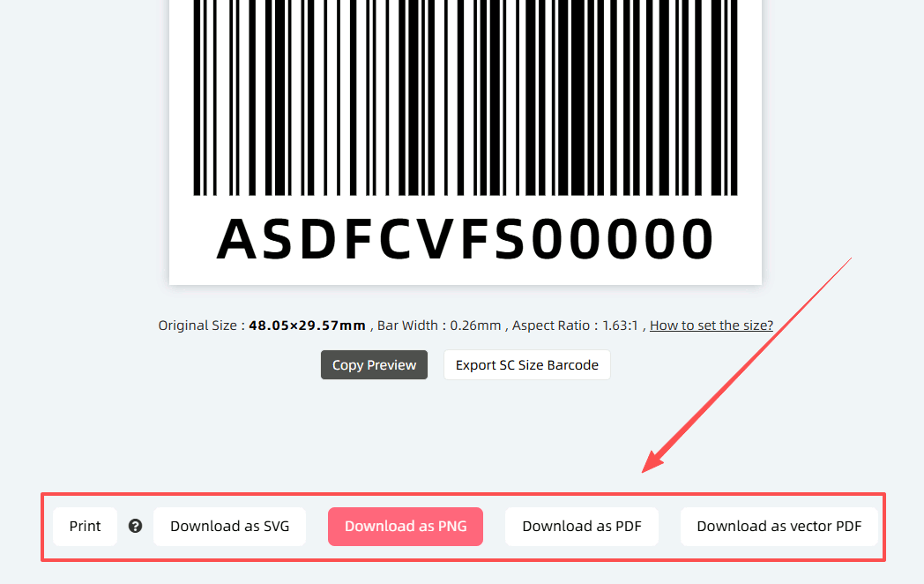
Task: Print the generated barcode
Action: (x=85, y=526)
